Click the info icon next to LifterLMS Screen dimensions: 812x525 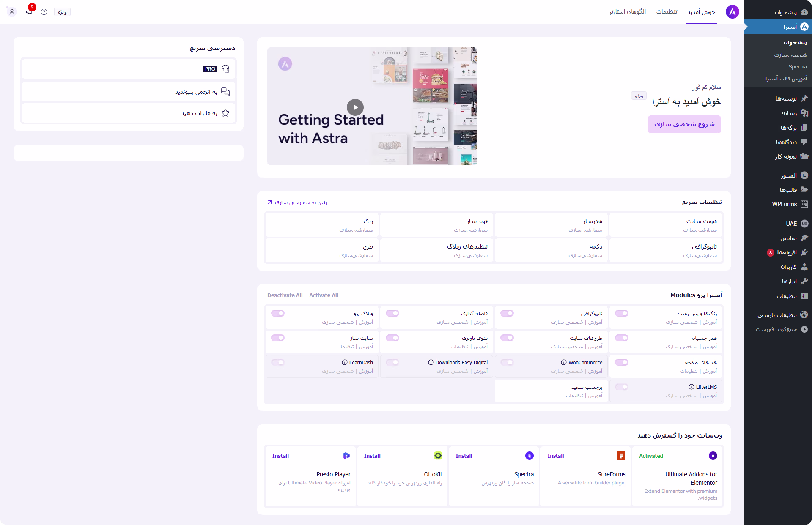691,387
